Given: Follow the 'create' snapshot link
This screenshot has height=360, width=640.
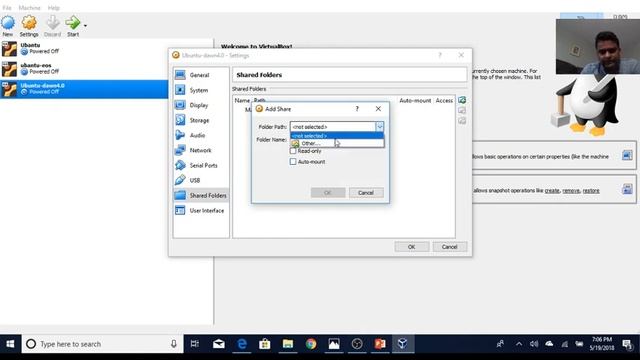Looking at the screenshot, I should (552, 191).
